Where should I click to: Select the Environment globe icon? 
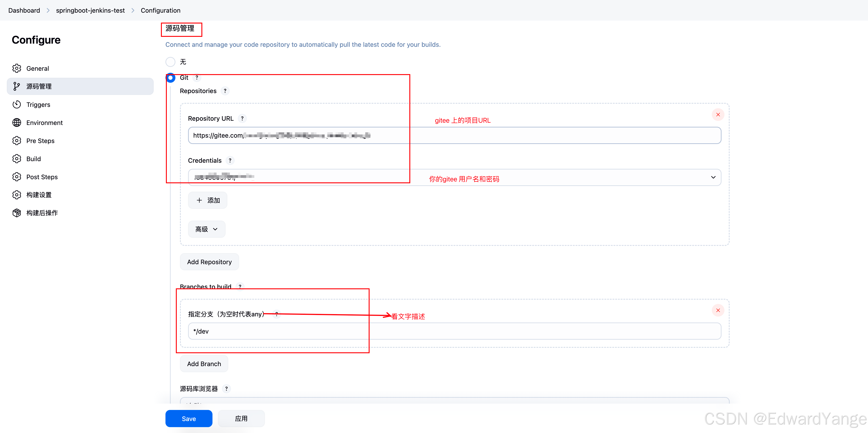tap(17, 122)
